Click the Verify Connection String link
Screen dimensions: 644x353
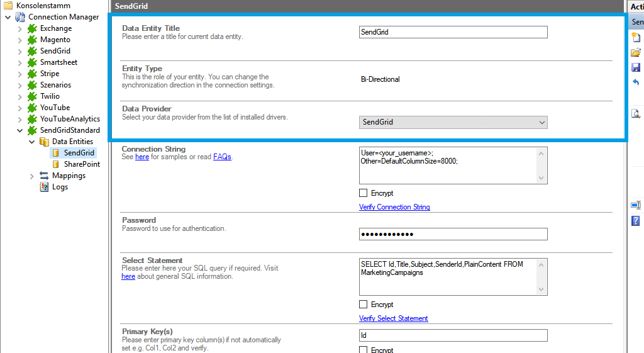coord(394,207)
